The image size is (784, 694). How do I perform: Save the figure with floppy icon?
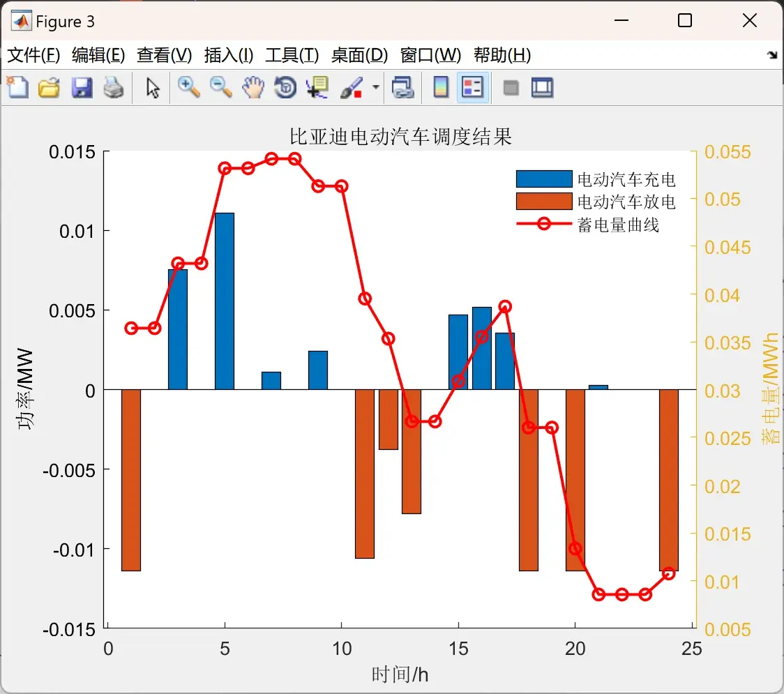[x=82, y=87]
